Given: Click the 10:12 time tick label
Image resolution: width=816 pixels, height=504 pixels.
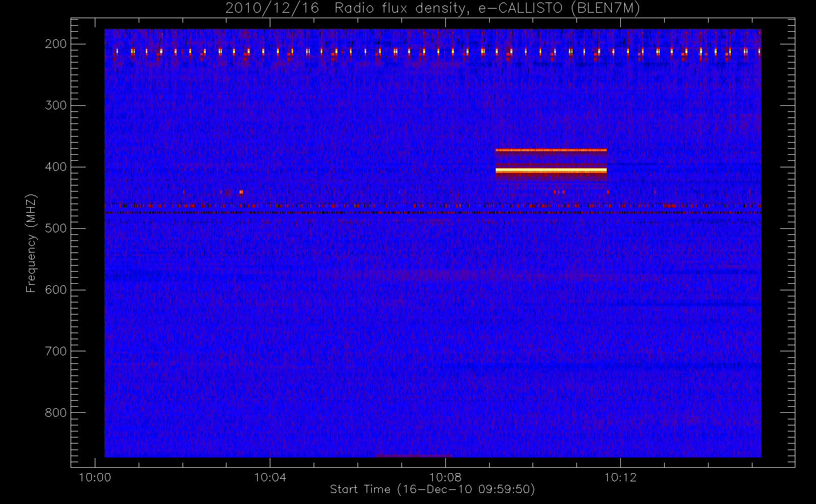Looking at the screenshot, I should click(620, 477).
